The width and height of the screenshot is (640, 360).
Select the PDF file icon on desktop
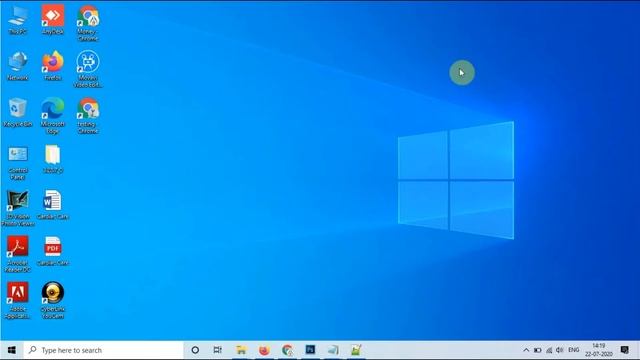(53, 251)
